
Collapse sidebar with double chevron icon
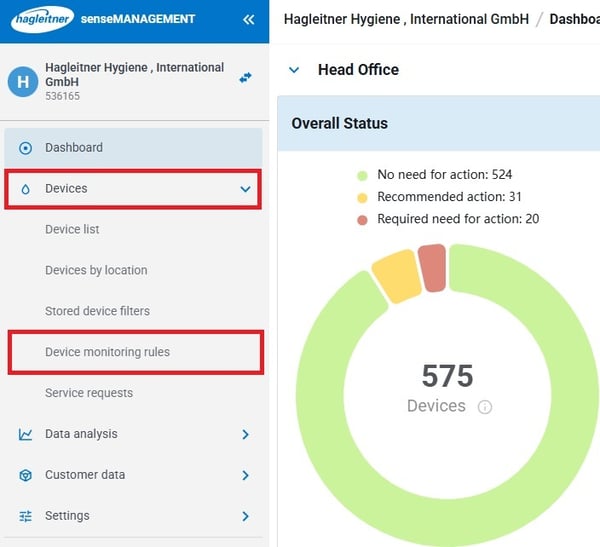coord(249,19)
